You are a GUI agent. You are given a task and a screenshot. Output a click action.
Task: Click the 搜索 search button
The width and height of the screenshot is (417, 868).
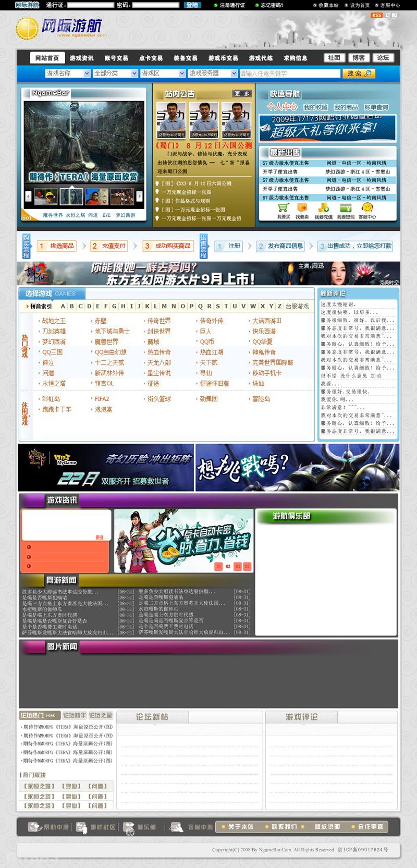click(358, 74)
